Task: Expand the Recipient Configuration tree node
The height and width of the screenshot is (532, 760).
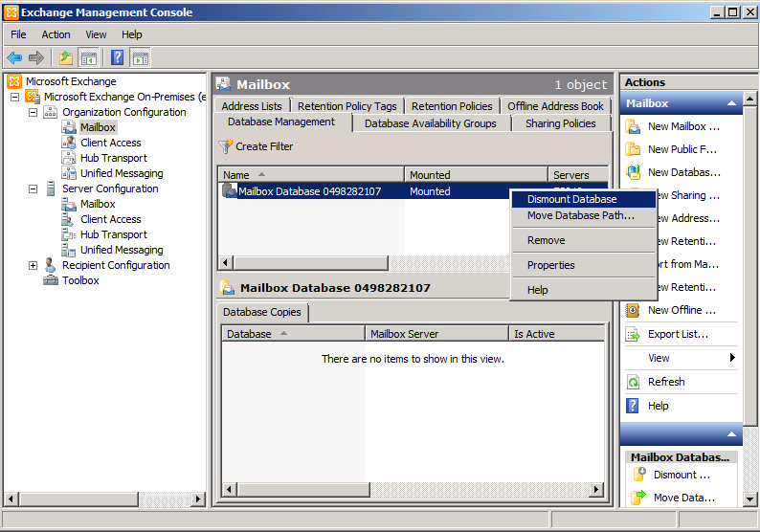Action: click(34, 265)
